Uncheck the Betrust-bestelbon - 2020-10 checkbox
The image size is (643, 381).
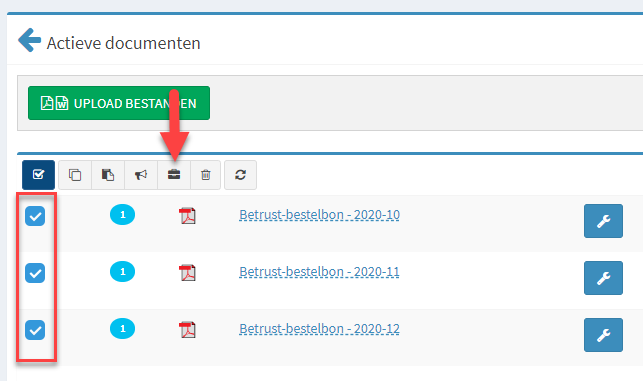click(35, 216)
